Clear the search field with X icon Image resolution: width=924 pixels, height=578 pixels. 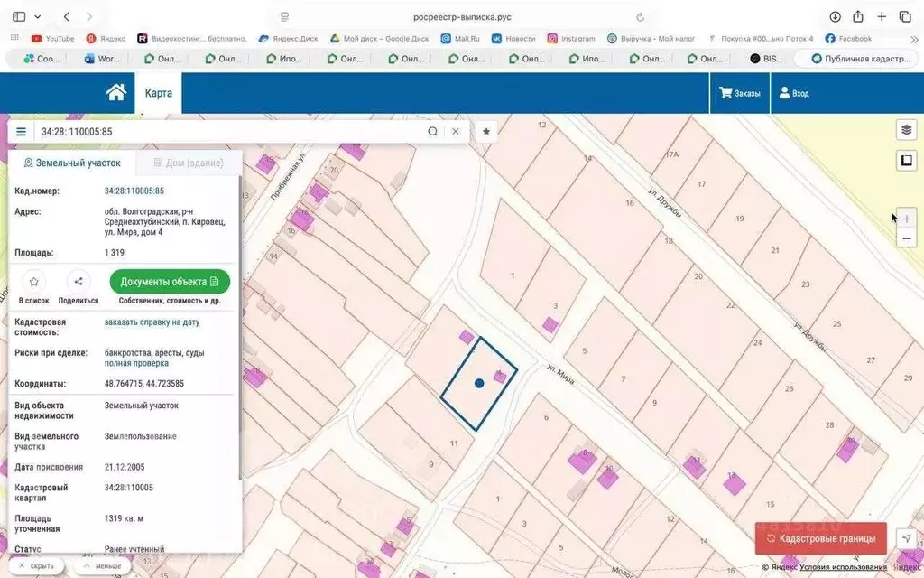[x=456, y=132]
